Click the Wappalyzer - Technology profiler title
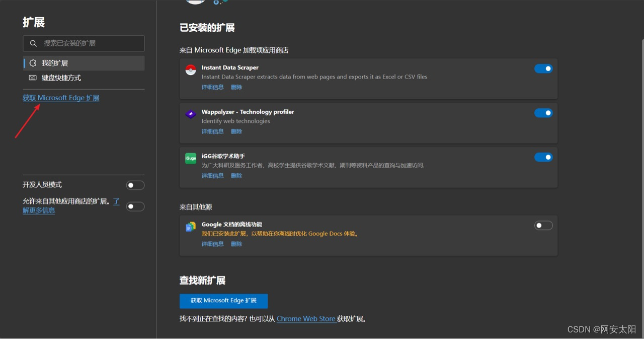The image size is (644, 339). point(248,112)
